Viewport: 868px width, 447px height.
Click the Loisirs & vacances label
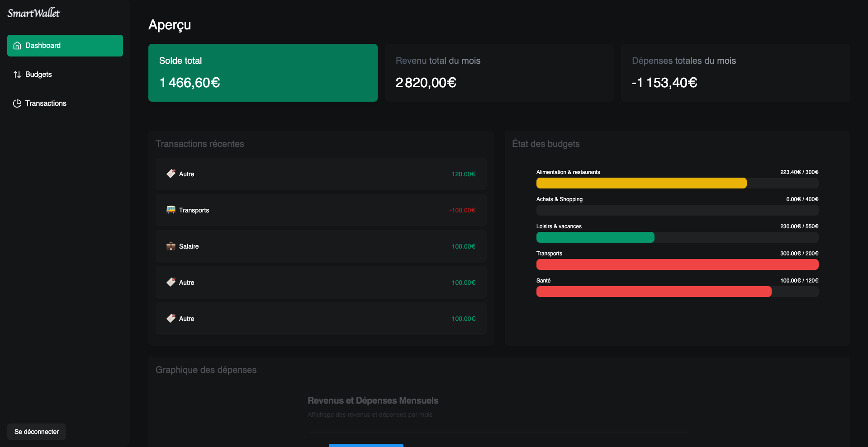pyautogui.click(x=559, y=226)
